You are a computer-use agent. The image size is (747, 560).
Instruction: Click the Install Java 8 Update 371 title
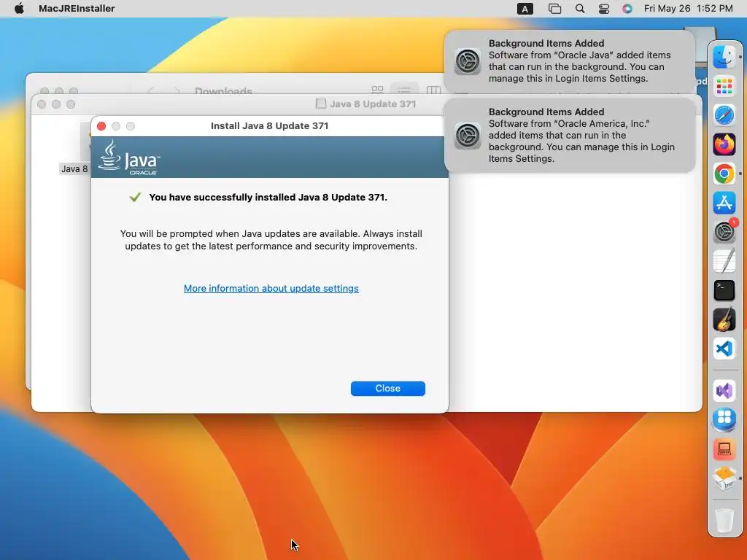click(x=270, y=125)
